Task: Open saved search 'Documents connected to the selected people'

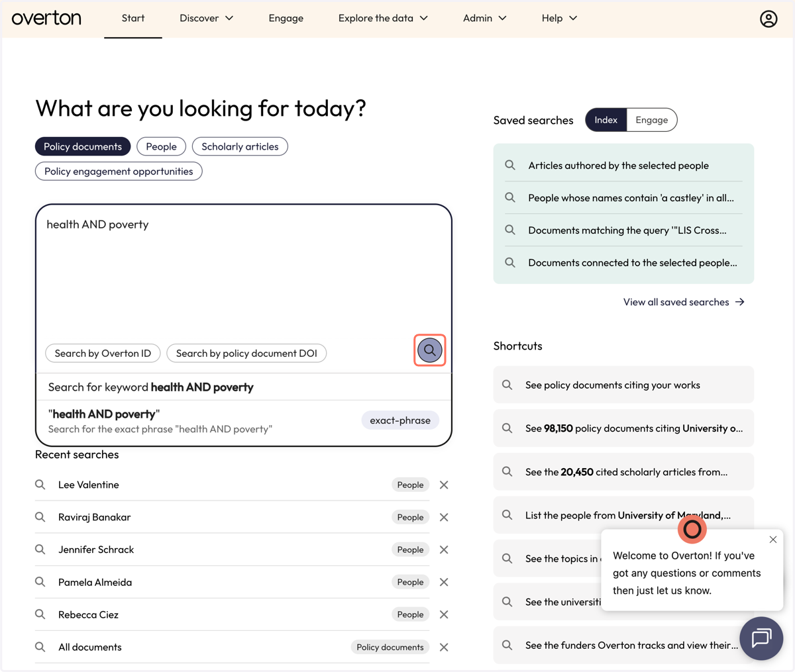Action: click(x=623, y=263)
